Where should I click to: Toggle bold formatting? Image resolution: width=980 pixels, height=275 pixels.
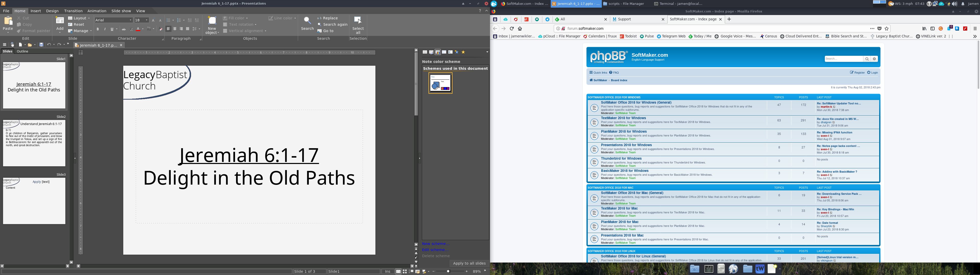pyautogui.click(x=98, y=29)
